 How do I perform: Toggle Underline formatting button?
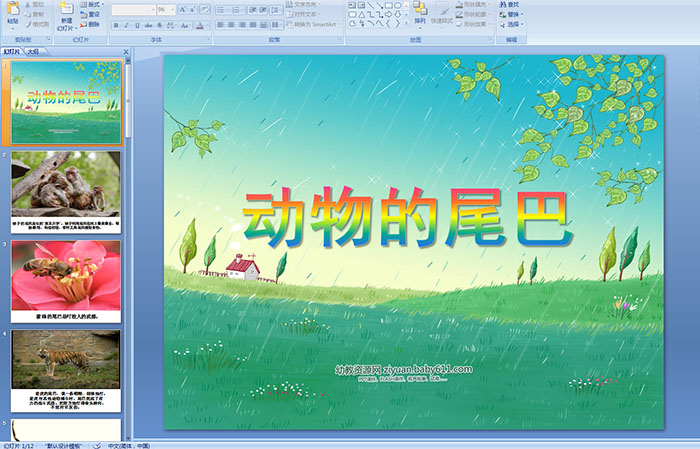(136, 24)
